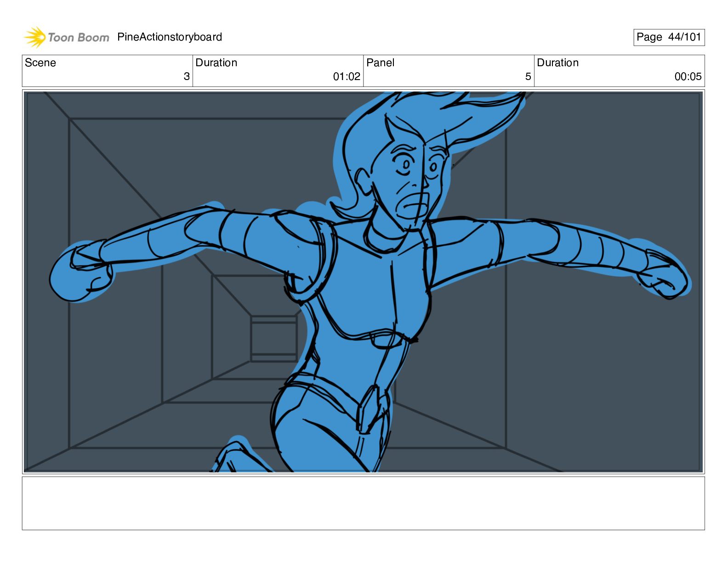Select the scene number 3 value
The image size is (728, 563).
point(186,77)
